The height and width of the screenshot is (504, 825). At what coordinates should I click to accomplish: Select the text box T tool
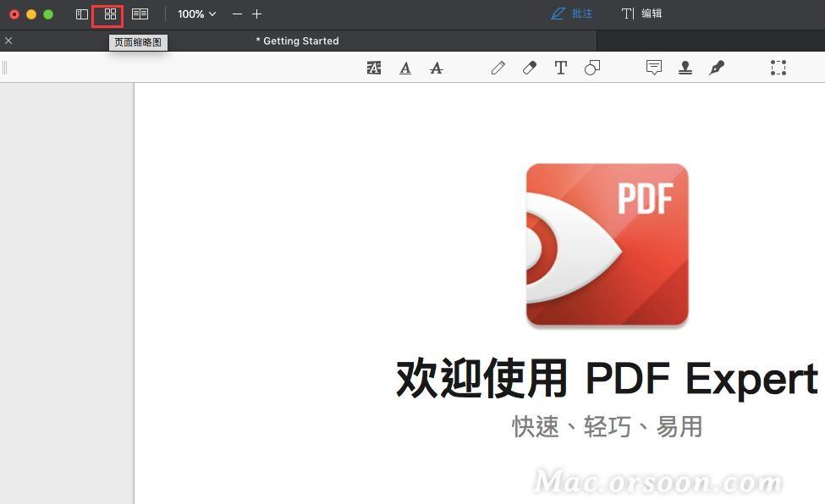[x=561, y=68]
